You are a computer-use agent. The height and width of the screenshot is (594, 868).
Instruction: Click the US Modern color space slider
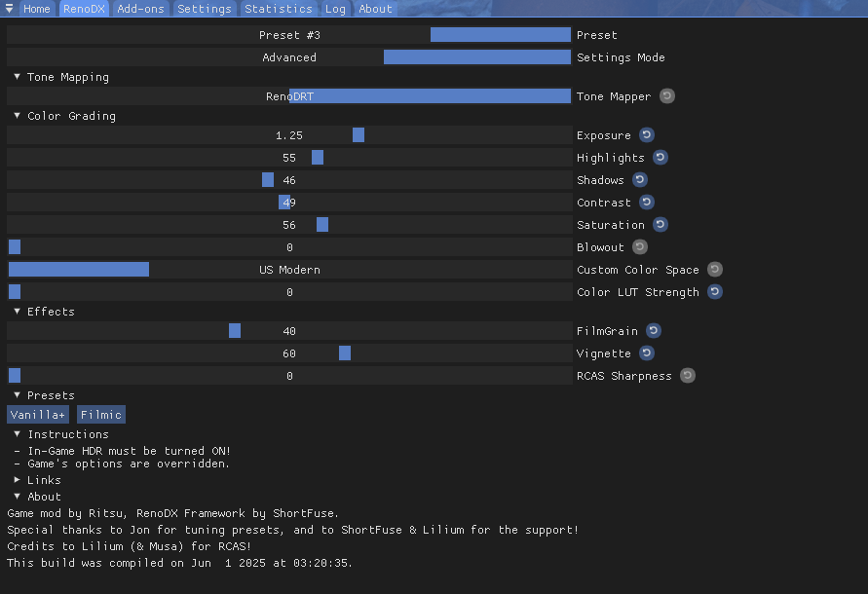click(289, 269)
